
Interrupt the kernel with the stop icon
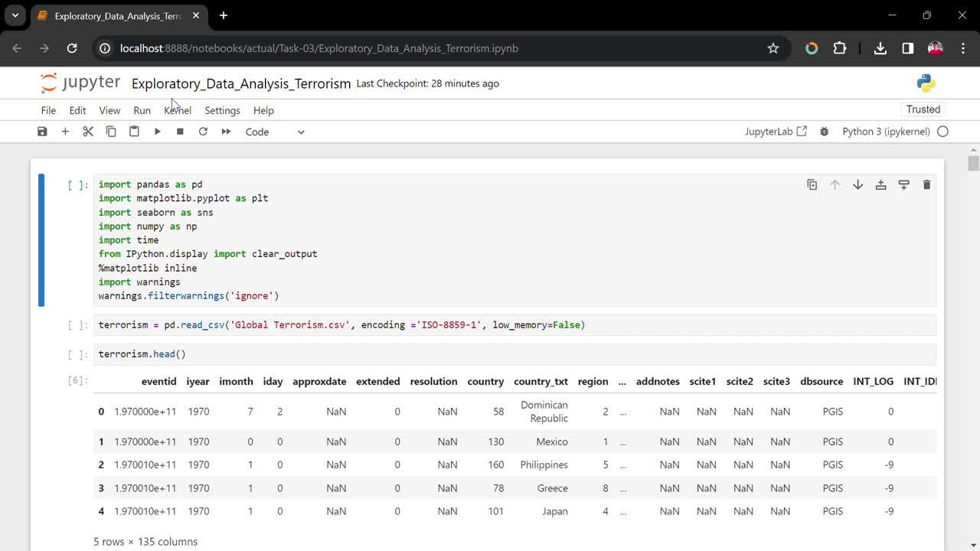(180, 132)
